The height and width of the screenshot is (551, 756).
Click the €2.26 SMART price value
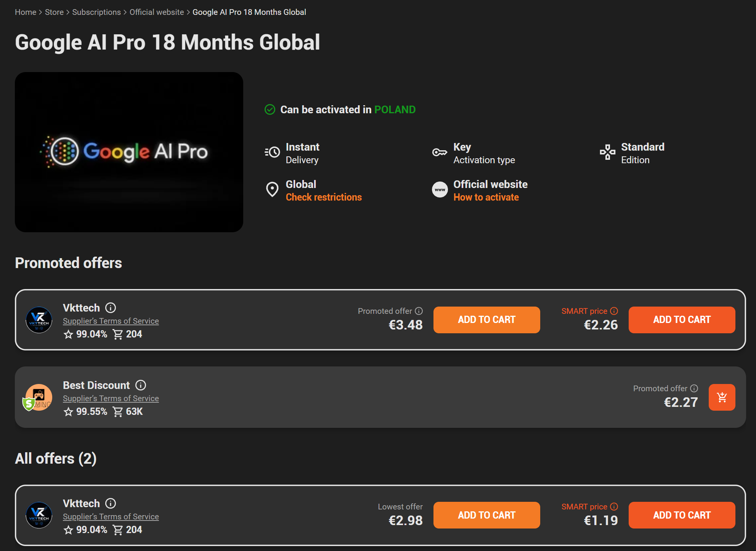tap(601, 325)
